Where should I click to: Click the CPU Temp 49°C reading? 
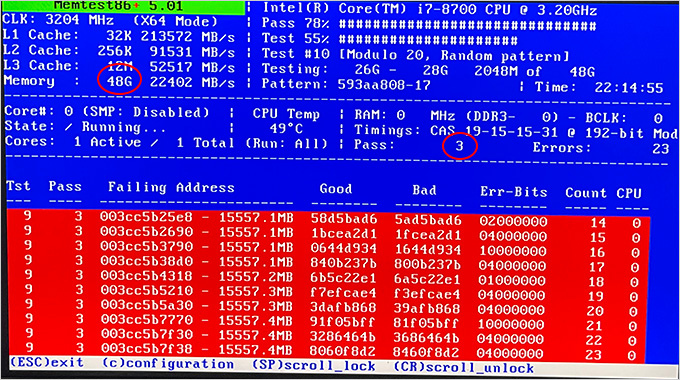point(286,129)
